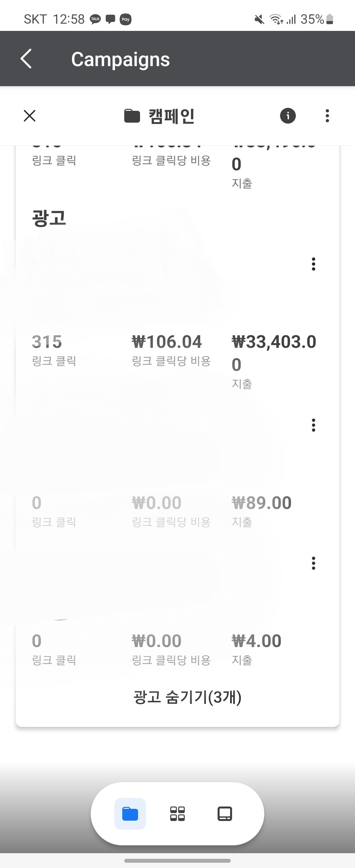Open options for the first ad

(x=313, y=264)
